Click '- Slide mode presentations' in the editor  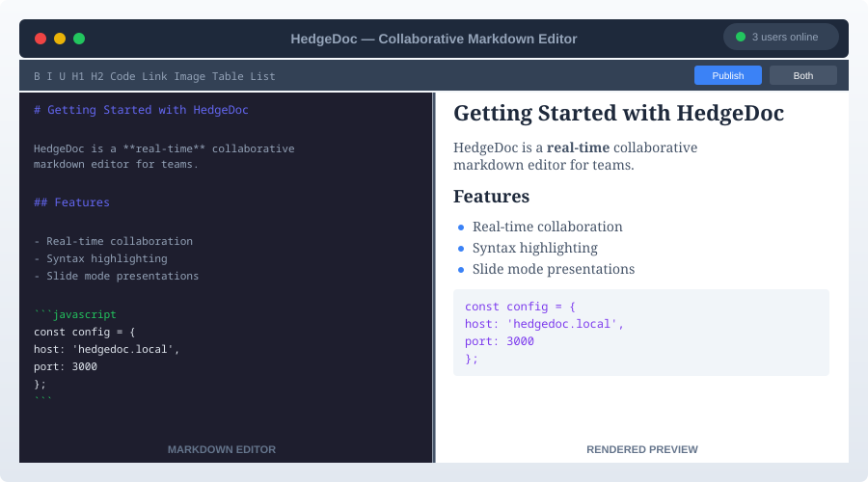point(116,276)
